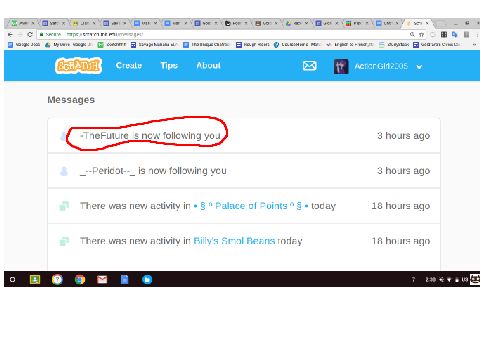Open the Create page
Viewport: 480px width, 360px height.
click(x=129, y=65)
